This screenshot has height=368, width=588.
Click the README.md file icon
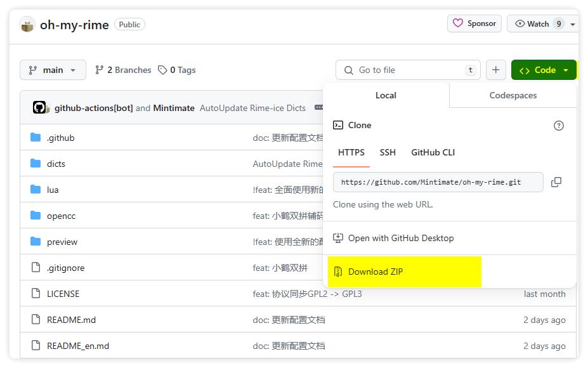36,319
